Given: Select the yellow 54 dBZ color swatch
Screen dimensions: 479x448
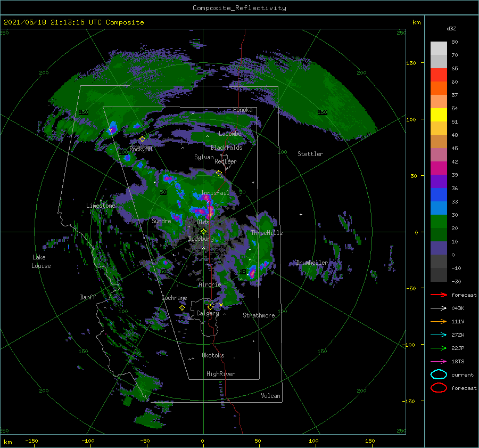Looking at the screenshot, I should [x=439, y=115].
